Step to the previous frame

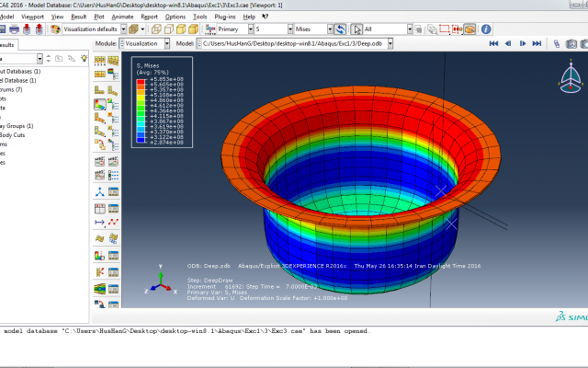point(508,43)
